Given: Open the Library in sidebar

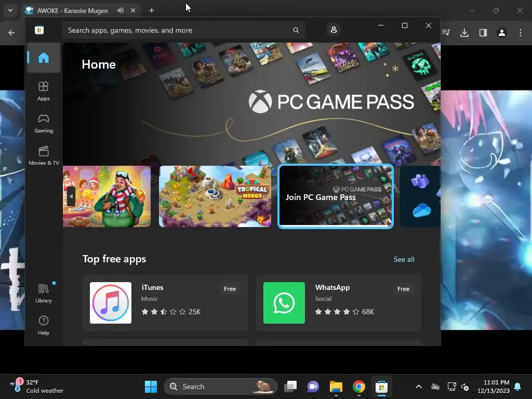Looking at the screenshot, I should click(44, 294).
